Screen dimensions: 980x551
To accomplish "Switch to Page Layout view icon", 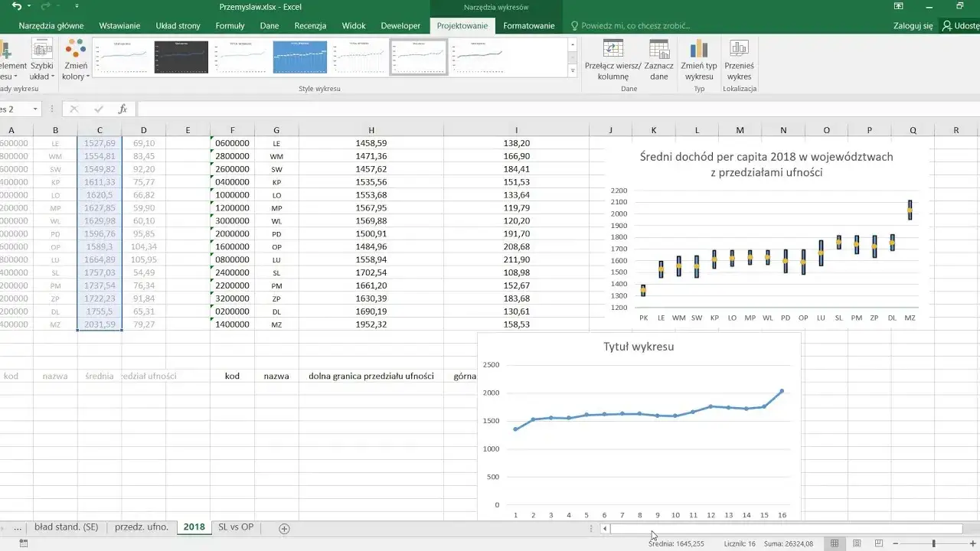I will [x=855, y=543].
